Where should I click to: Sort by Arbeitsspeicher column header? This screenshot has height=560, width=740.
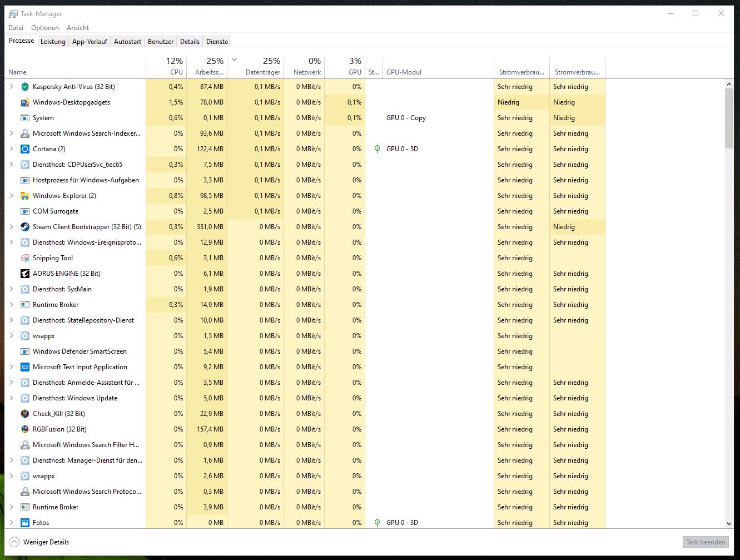tap(207, 67)
